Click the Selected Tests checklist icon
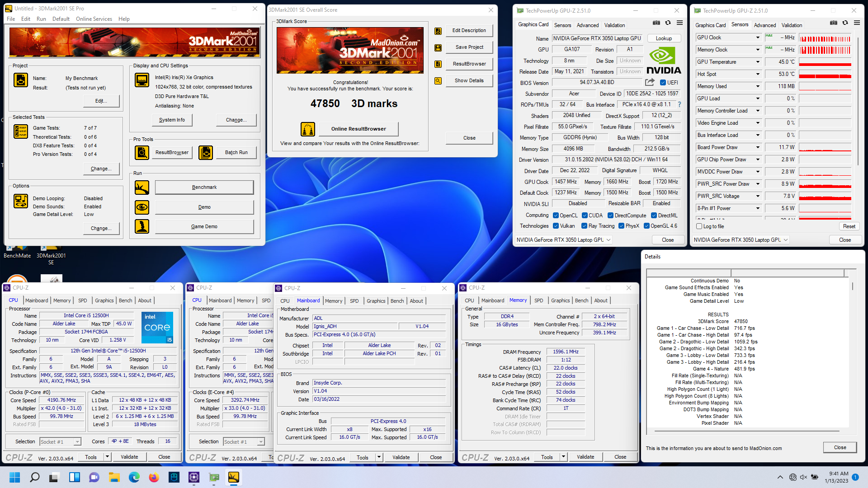The height and width of the screenshot is (488, 868). coord(21,131)
